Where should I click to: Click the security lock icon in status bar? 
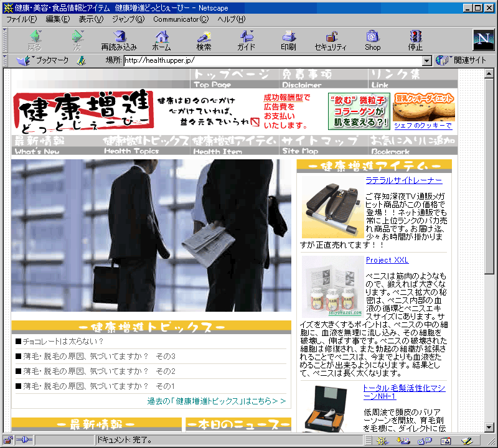(8, 440)
